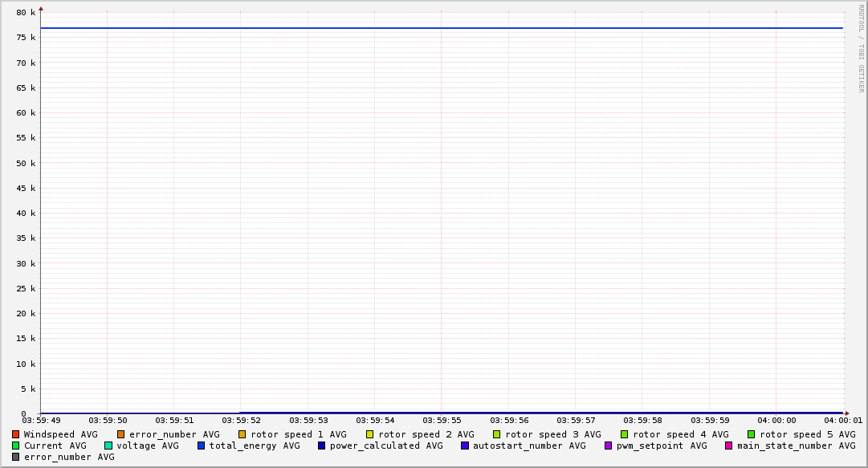
Task: Click the purple pwm_setpoint AVG swatch
Action: 608,446
